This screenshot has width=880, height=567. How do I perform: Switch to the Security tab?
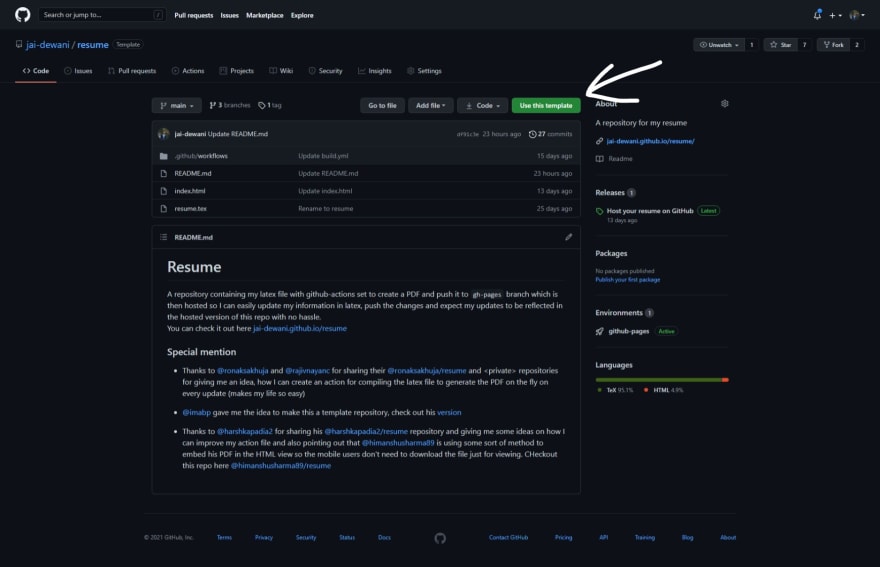click(x=325, y=71)
